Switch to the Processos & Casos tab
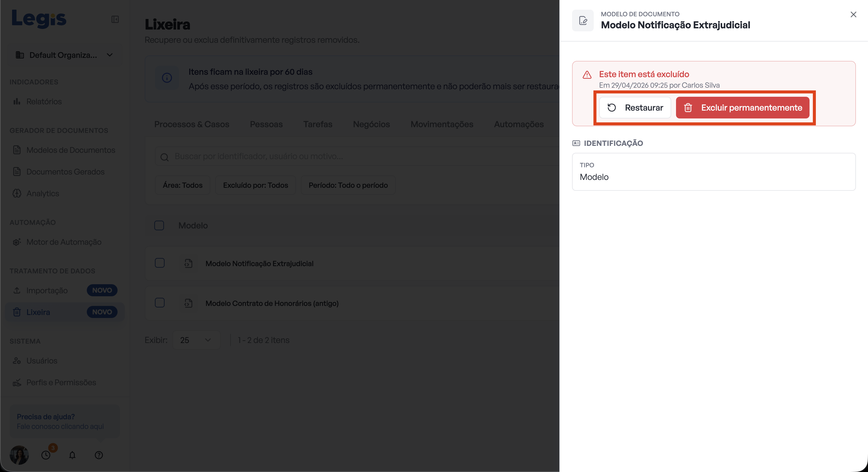 pos(192,124)
